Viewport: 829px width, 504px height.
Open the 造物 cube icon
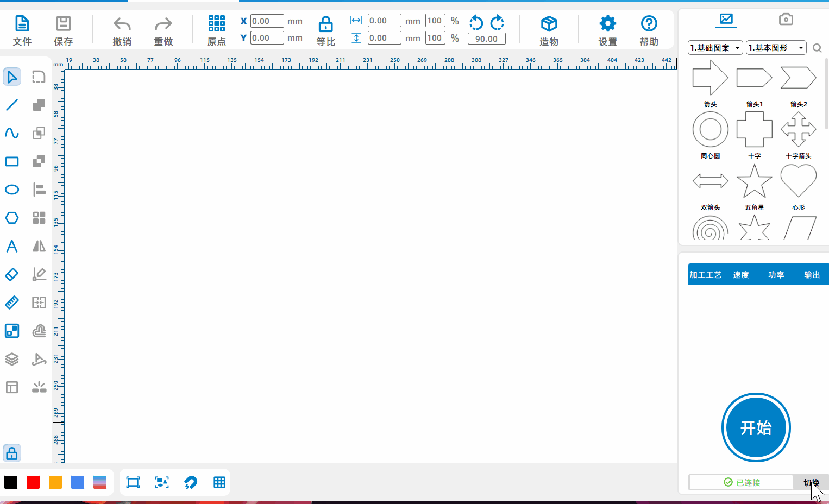(x=549, y=30)
